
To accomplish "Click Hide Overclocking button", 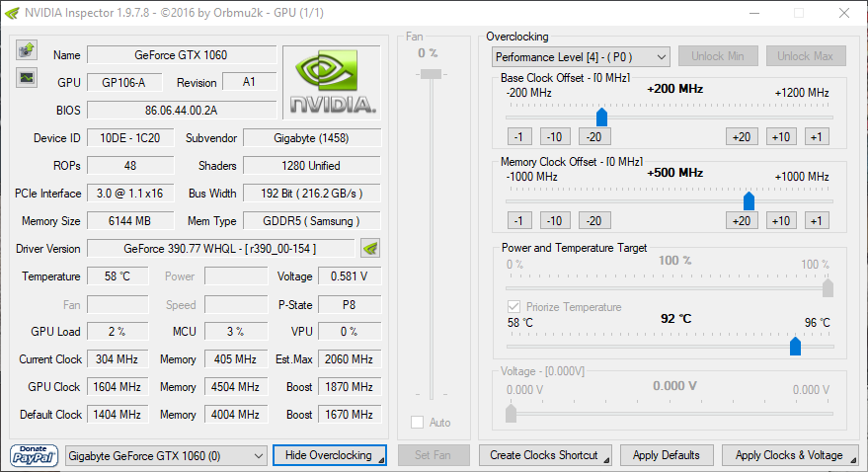I will 330,455.
